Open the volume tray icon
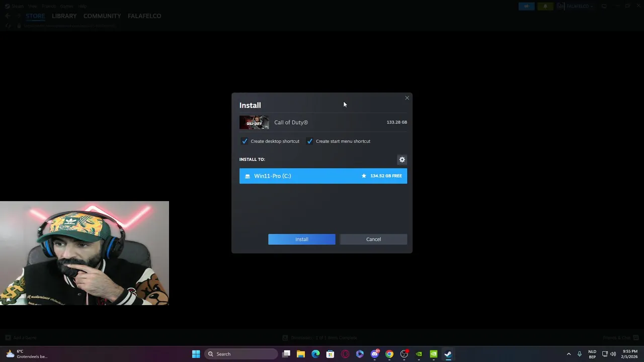644x362 pixels. [x=613, y=354]
